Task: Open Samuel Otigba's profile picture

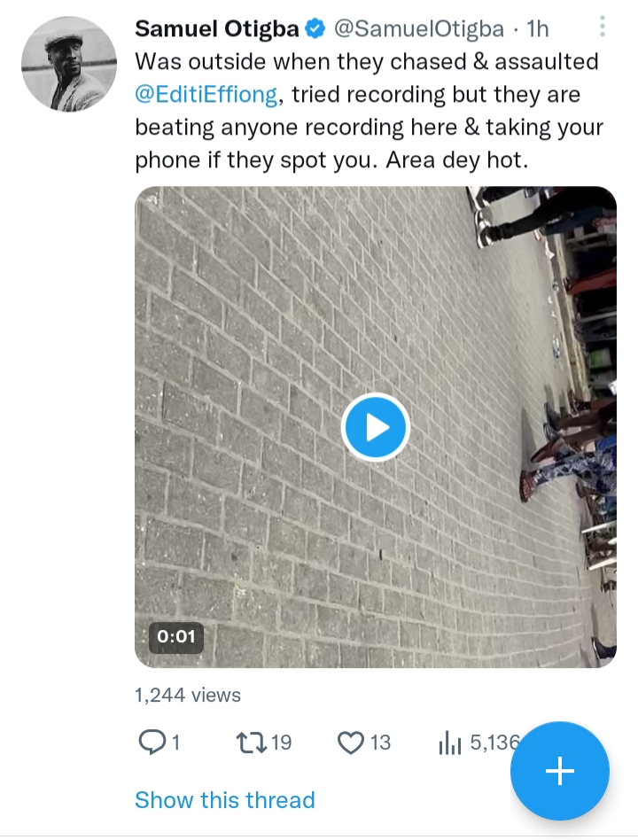Action: [68, 64]
